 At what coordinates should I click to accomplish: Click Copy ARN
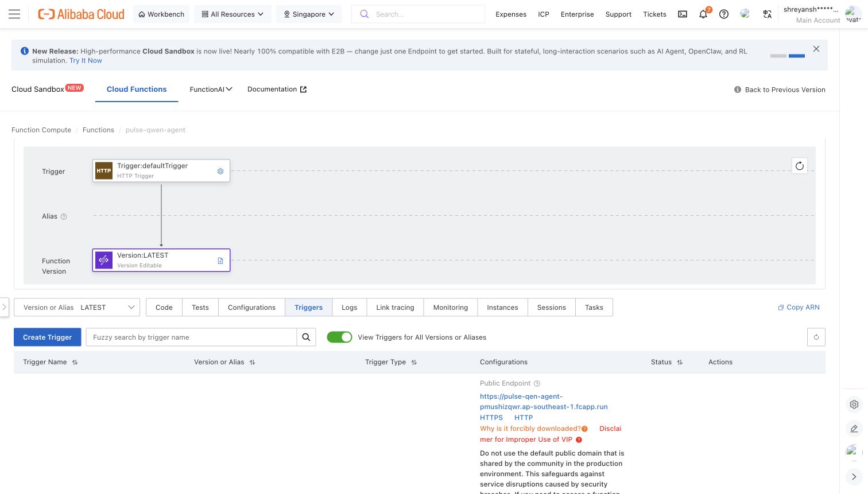coord(799,308)
